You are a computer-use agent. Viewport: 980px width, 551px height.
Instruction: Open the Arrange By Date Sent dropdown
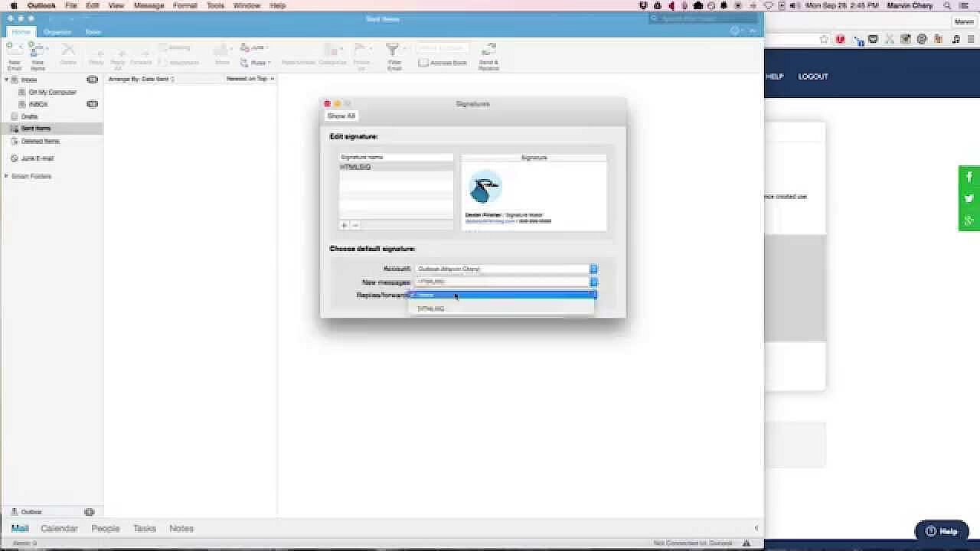click(142, 79)
